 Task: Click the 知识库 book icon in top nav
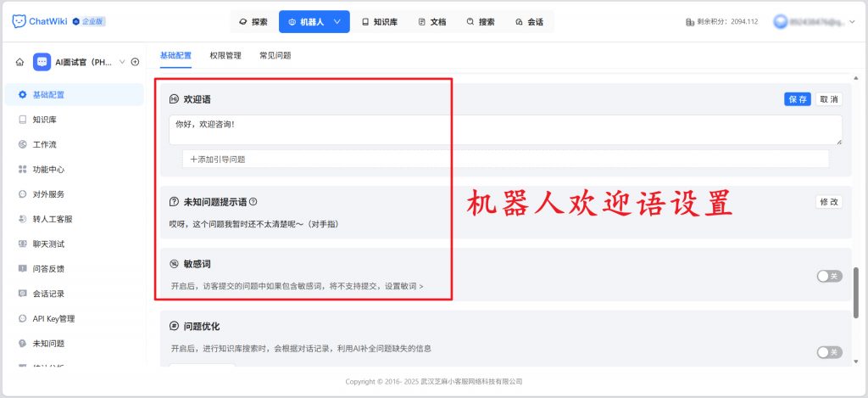click(x=365, y=22)
